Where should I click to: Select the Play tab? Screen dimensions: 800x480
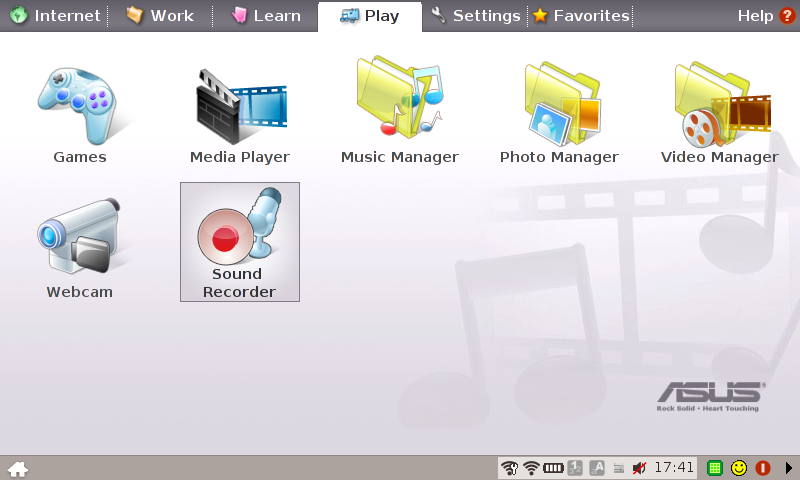click(370, 16)
